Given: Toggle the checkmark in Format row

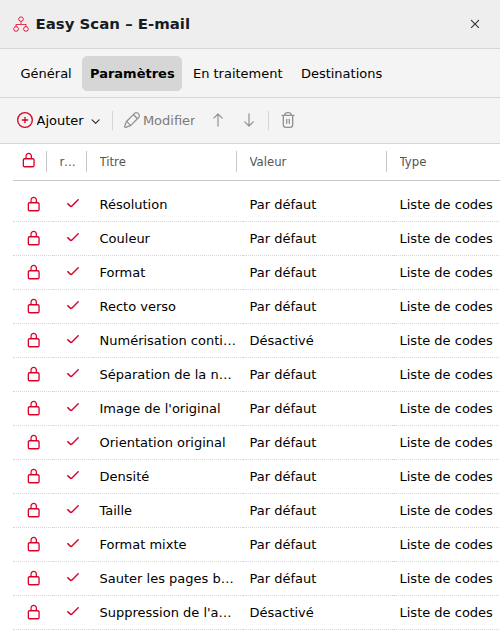Looking at the screenshot, I should coord(73,271).
